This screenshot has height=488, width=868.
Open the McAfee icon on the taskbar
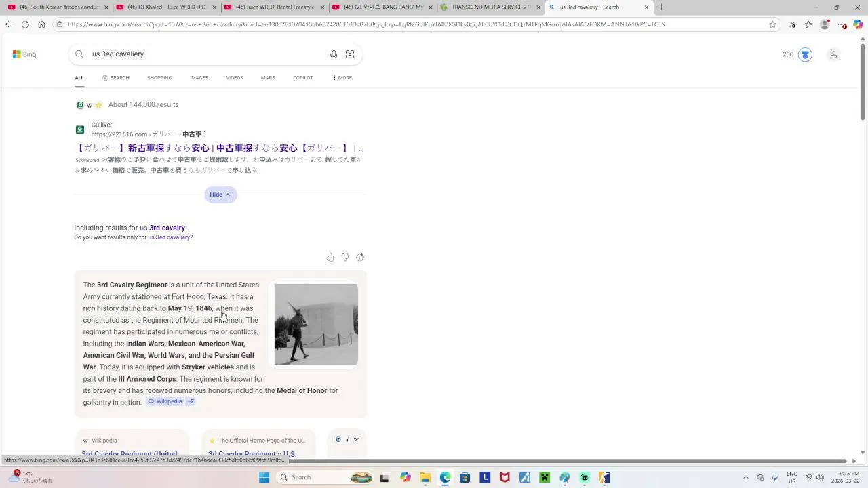[505, 477]
